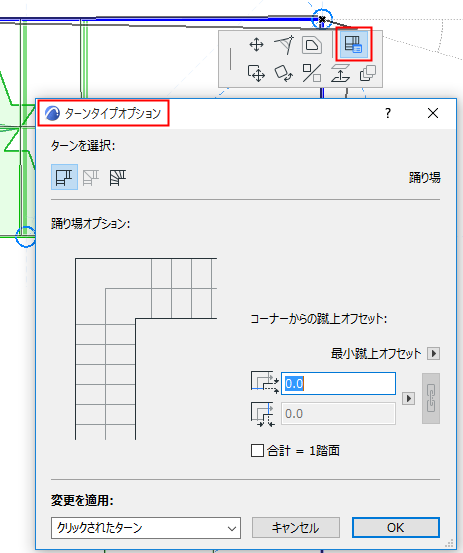Click the first offset input field
This screenshot has height=553, width=463.
point(338,383)
